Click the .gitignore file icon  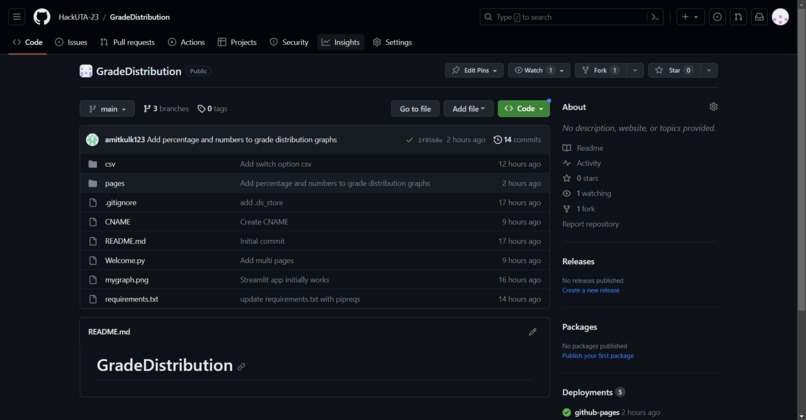93,203
